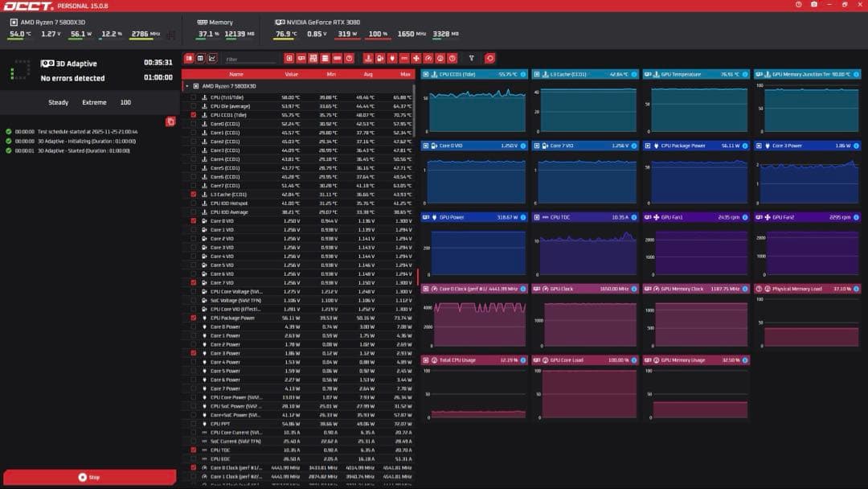Click in the sensor Filter text field
The image size is (868, 489).
249,59
